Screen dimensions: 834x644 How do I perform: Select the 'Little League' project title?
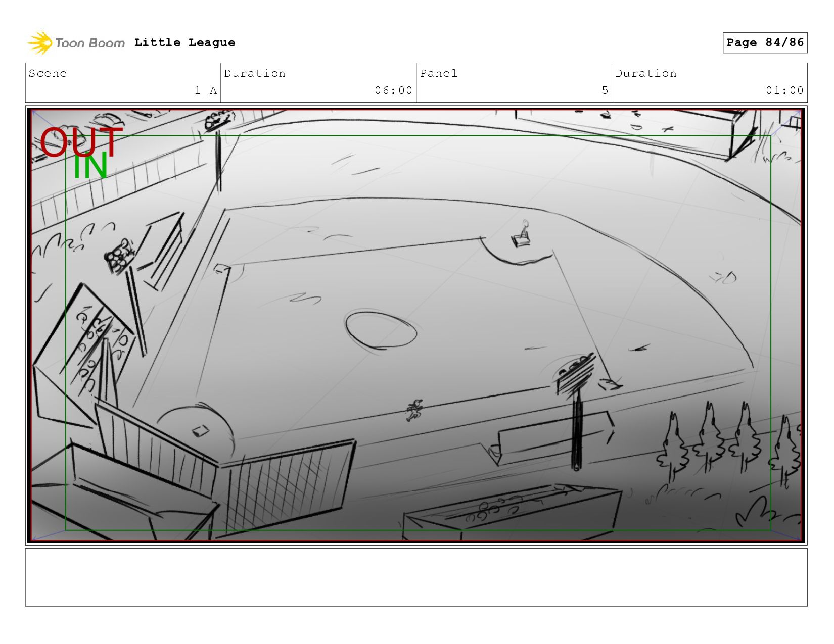pos(184,42)
